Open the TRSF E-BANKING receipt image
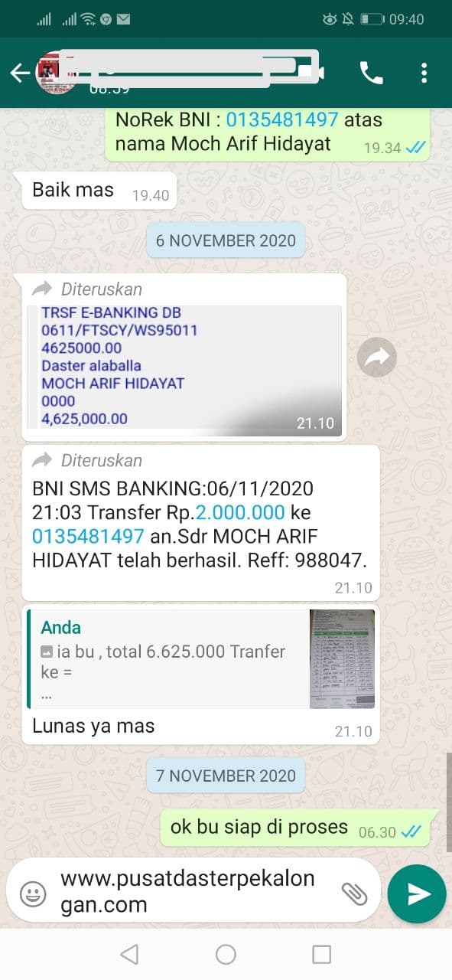452x980 pixels. pos(184,371)
